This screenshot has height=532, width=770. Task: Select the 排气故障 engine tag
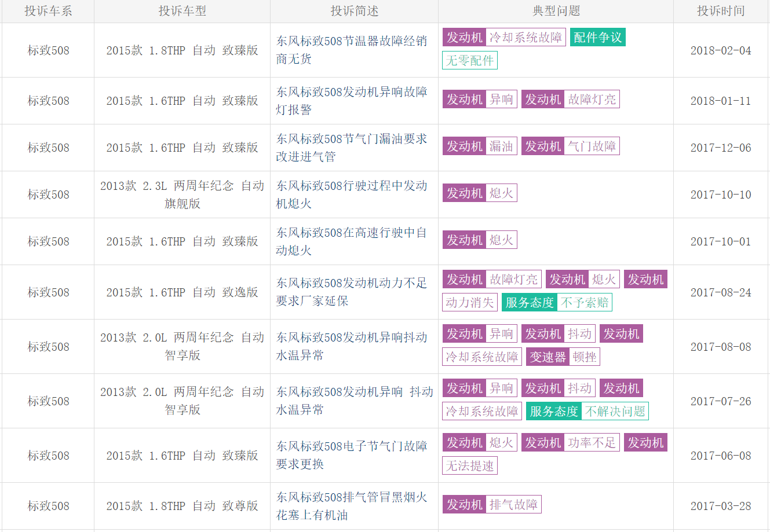point(513,504)
